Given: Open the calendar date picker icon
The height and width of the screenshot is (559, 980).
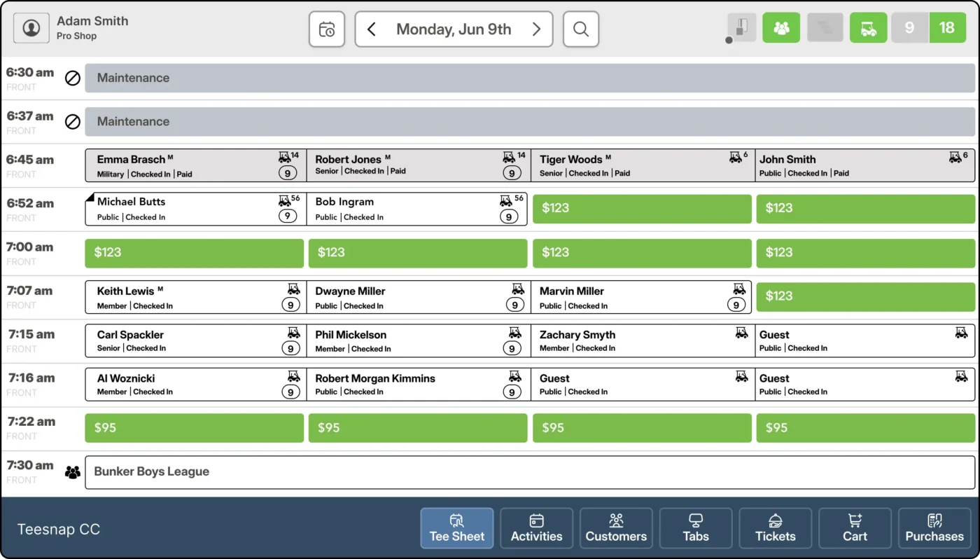Looking at the screenshot, I should point(327,29).
